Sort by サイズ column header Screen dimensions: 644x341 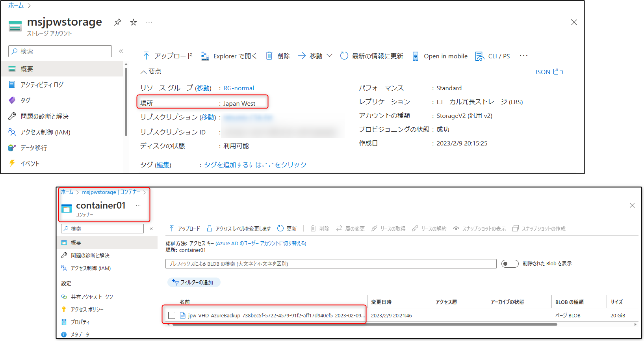pos(616,302)
